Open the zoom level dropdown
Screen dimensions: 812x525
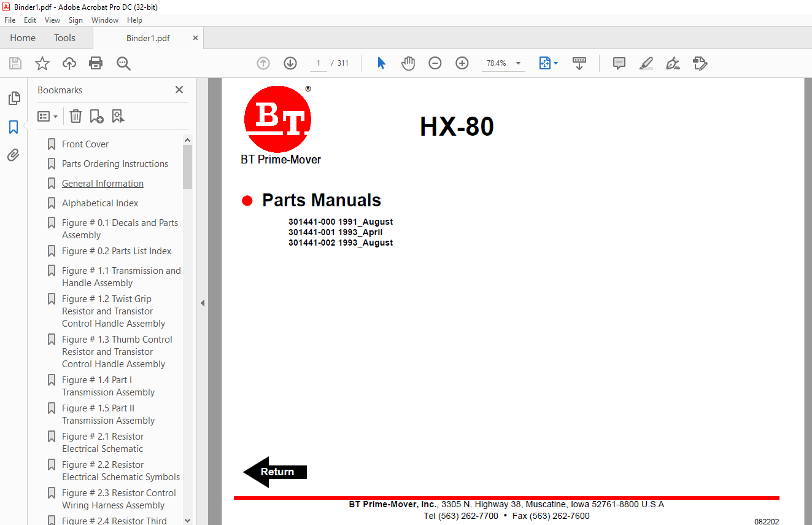(x=518, y=63)
